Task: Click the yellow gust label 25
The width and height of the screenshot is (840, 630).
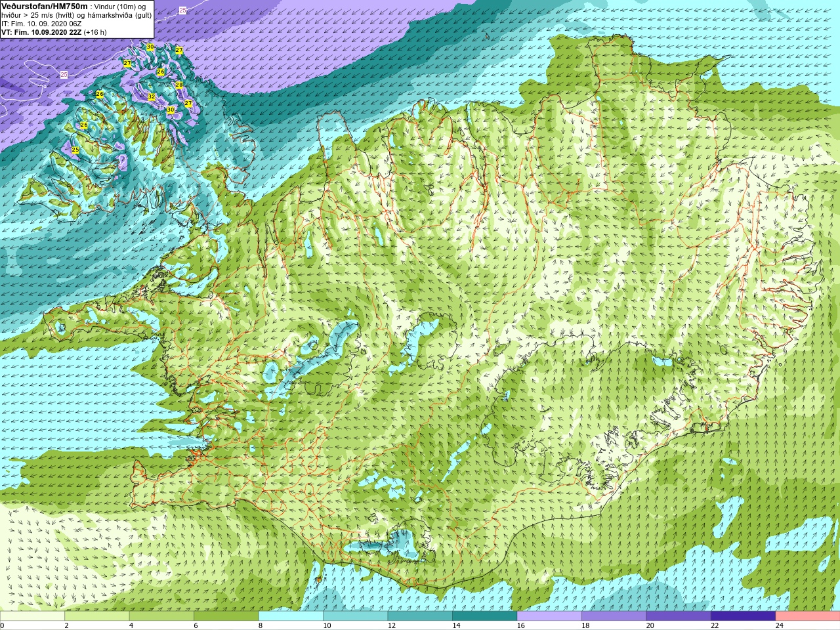Action: point(75,150)
